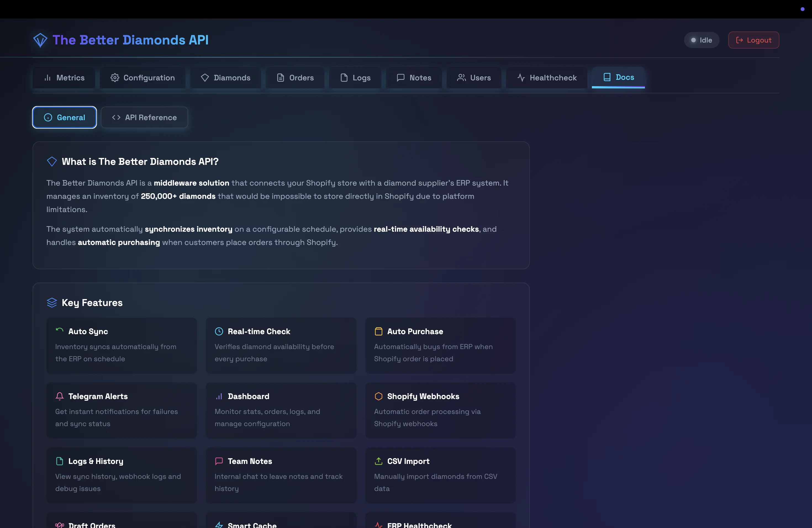Click the Diamonds tab diamond icon
The height and width of the screenshot is (528, 812).
point(205,78)
